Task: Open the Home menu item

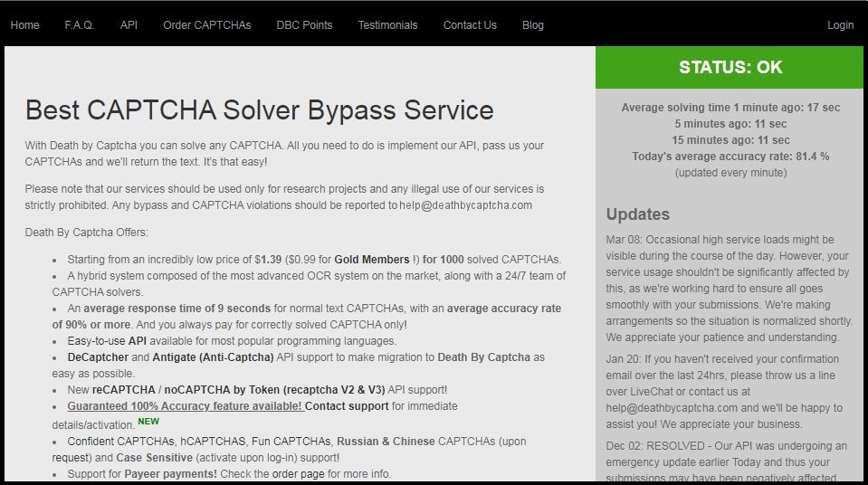Action: [25, 25]
